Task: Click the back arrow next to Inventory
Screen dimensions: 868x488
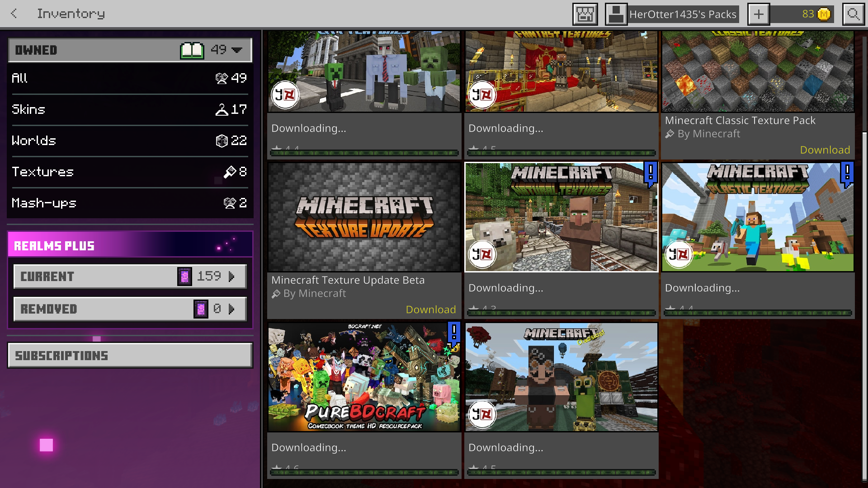Action: [x=14, y=14]
